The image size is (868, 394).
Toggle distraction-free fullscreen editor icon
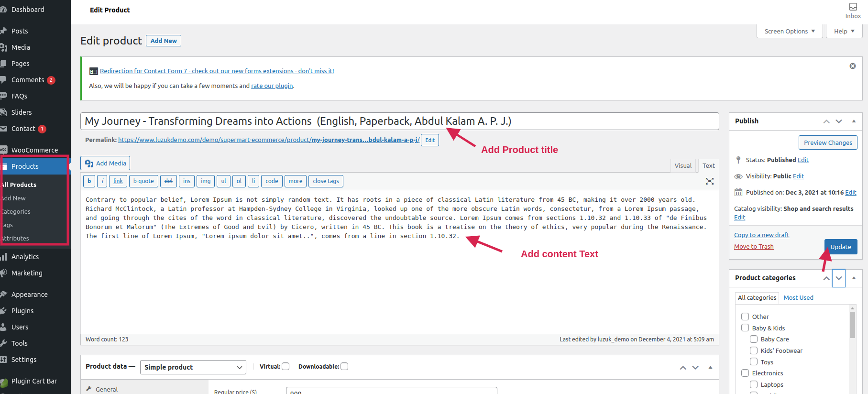710,181
